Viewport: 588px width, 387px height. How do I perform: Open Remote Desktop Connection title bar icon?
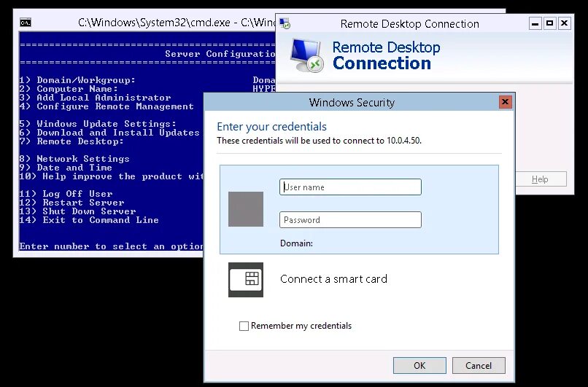coord(285,23)
